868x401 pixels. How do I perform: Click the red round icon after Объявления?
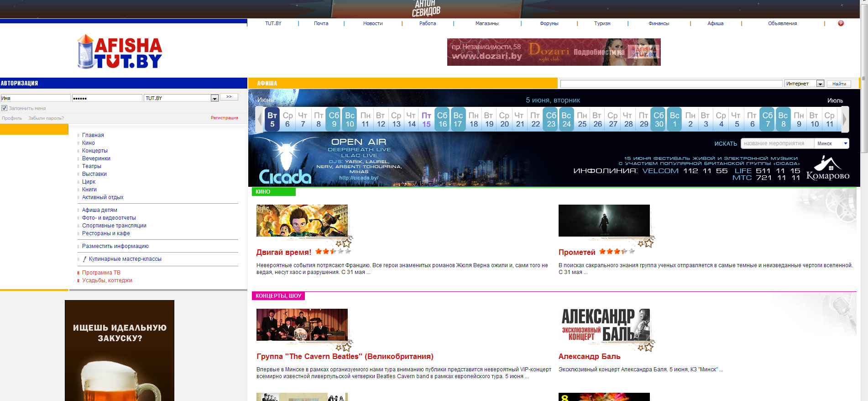(x=841, y=23)
